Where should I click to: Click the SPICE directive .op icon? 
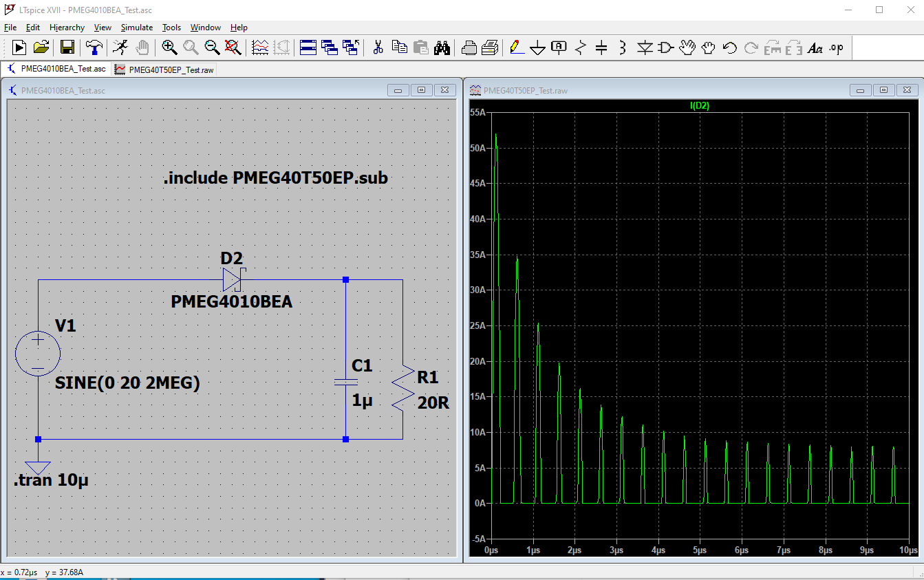pos(836,47)
